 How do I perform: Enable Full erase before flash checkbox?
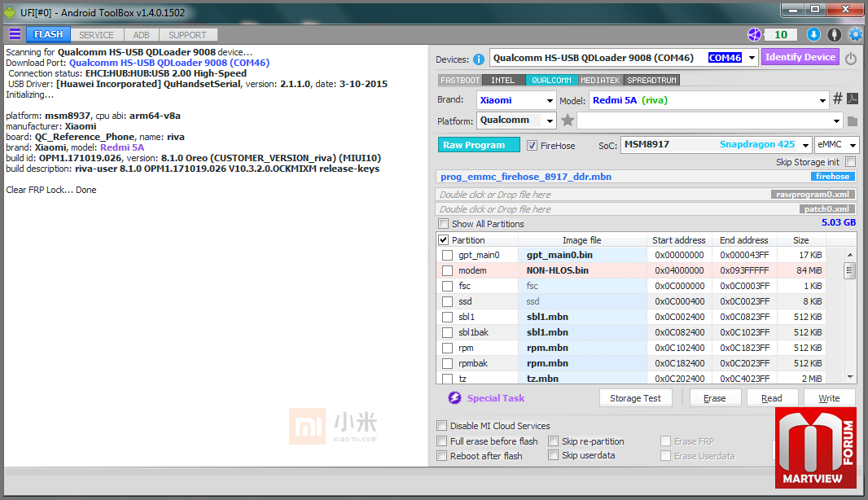click(x=442, y=441)
